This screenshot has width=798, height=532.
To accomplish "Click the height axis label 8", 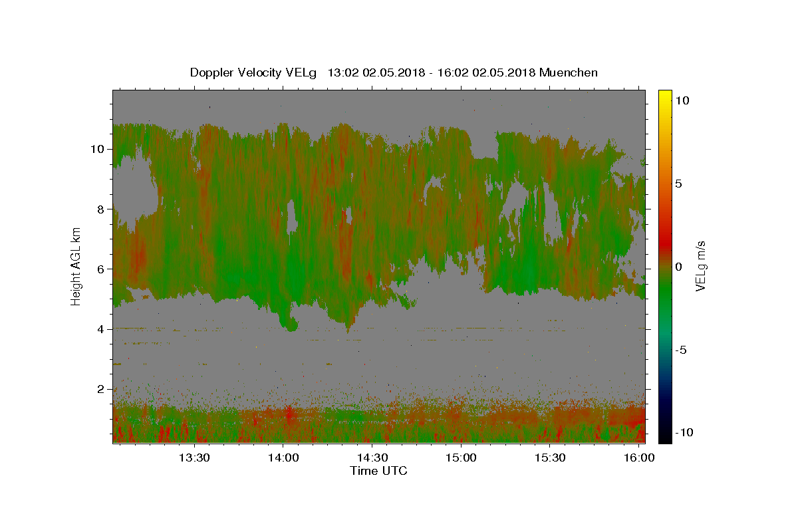I will pyautogui.click(x=101, y=209).
